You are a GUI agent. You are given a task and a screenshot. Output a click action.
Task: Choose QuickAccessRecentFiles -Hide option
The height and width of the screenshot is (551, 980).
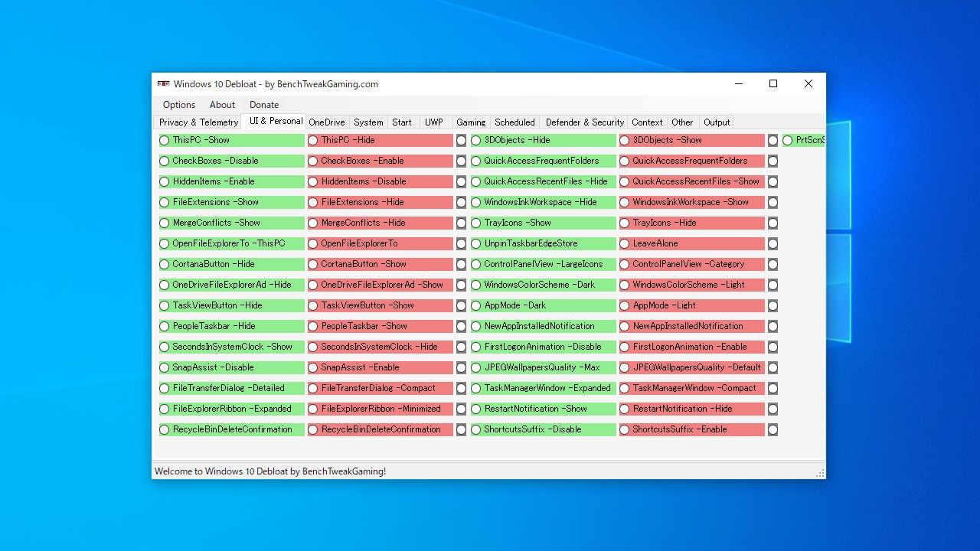point(543,182)
